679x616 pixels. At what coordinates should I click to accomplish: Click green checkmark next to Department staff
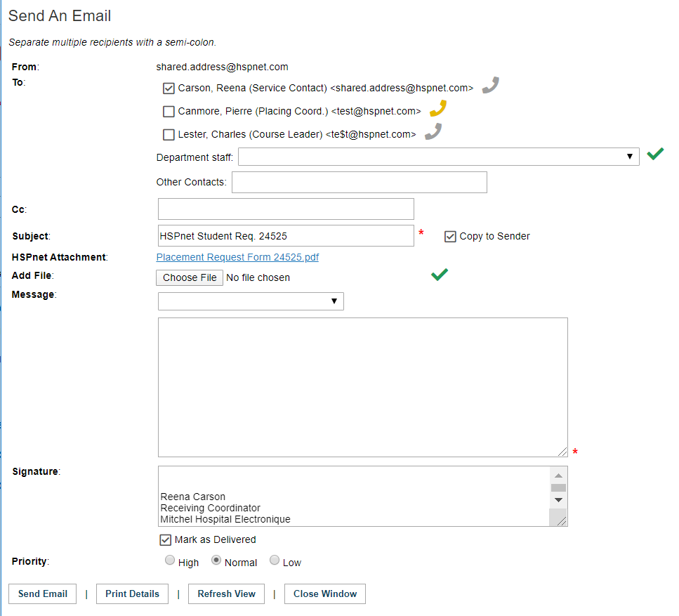coord(655,154)
